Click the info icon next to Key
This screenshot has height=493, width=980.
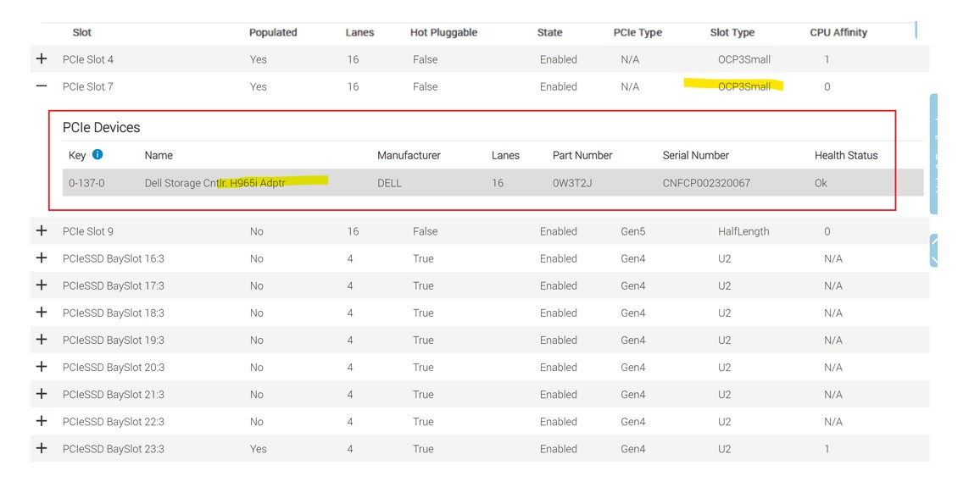tap(96, 155)
